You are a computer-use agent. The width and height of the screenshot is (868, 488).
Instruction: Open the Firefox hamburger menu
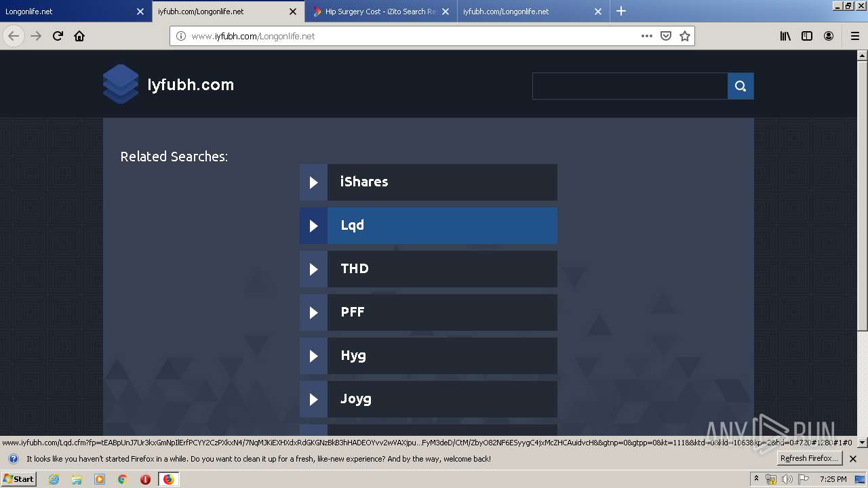pyautogui.click(x=855, y=36)
